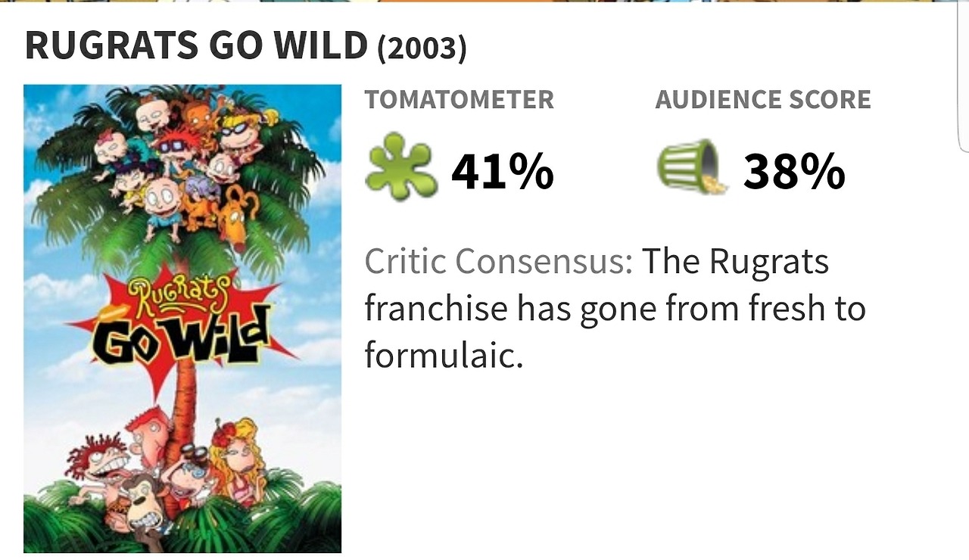
Task: Click the (2003) release year
Action: (x=422, y=49)
